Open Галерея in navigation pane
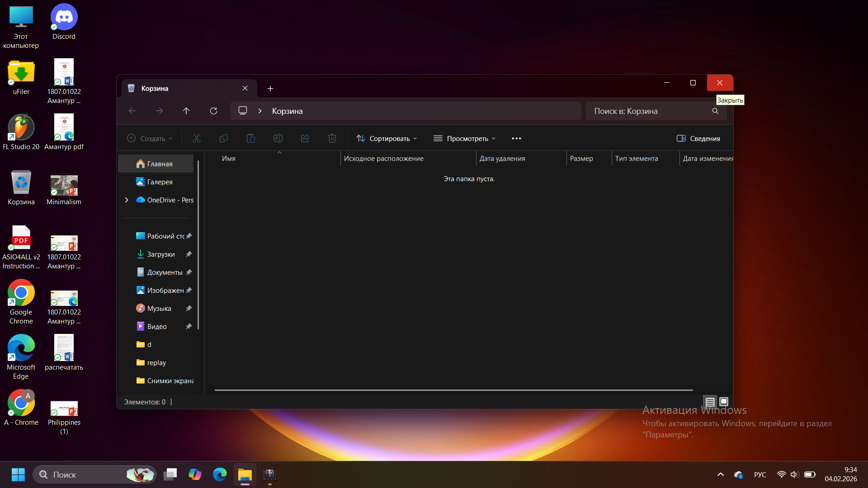Image resolution: width=868 pixels, height=488 pixels. coord(160,182)
